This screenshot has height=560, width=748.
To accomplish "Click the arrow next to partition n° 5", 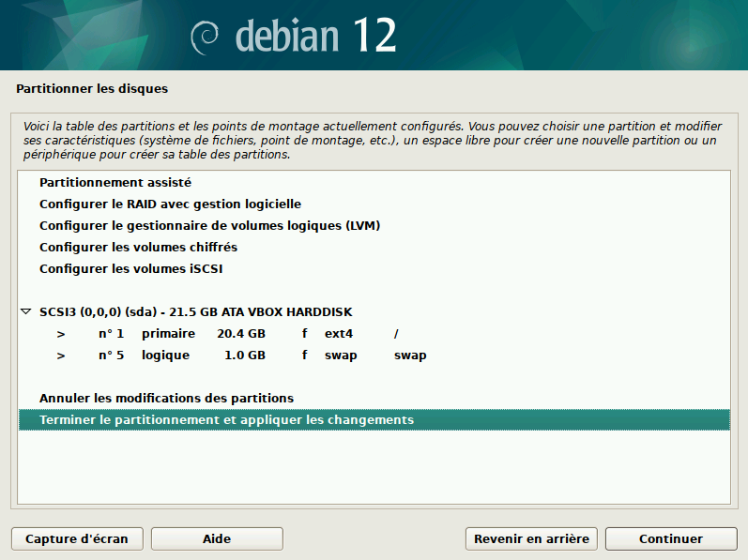I will tap(61, 356).
